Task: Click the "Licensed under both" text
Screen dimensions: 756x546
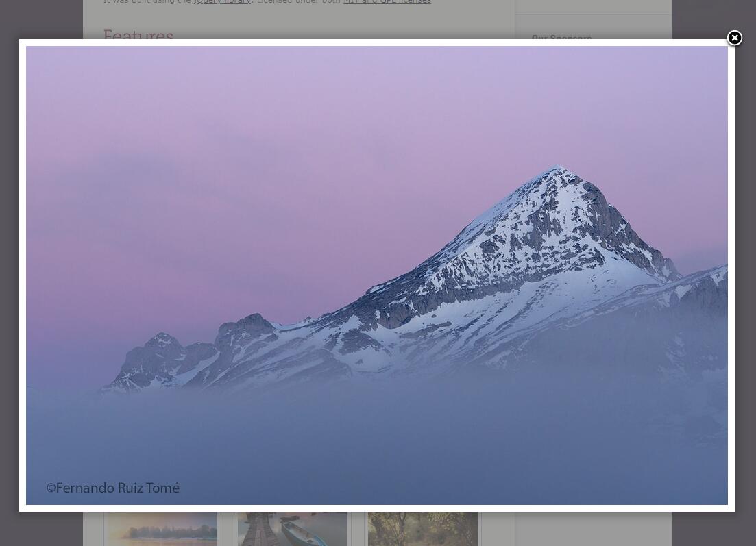Action: pyautogui.click(x=299, y=2)
